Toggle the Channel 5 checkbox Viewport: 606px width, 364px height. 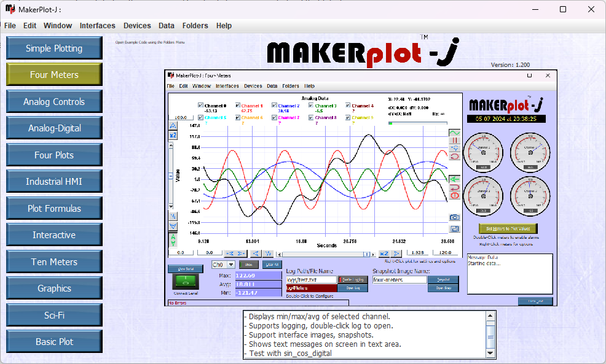pos(200,117)
